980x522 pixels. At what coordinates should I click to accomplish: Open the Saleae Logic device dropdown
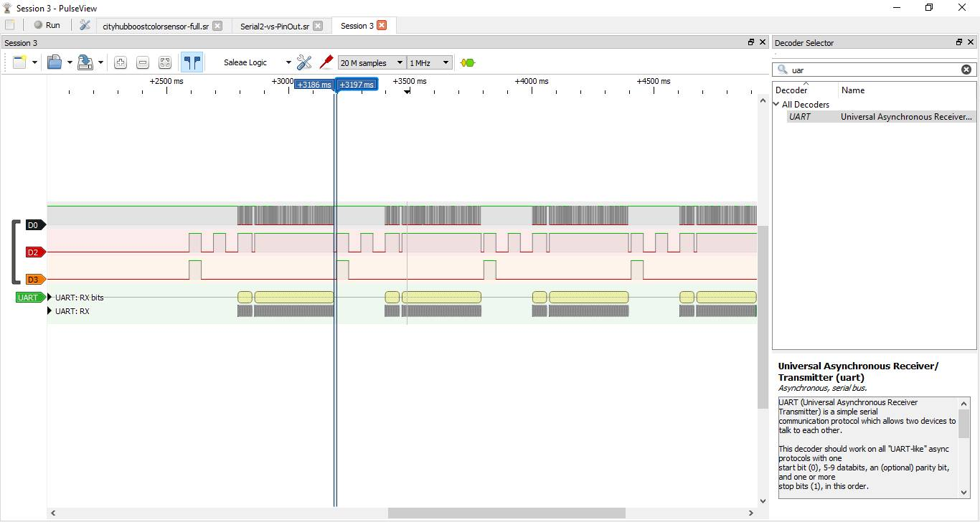coord(288,62)
